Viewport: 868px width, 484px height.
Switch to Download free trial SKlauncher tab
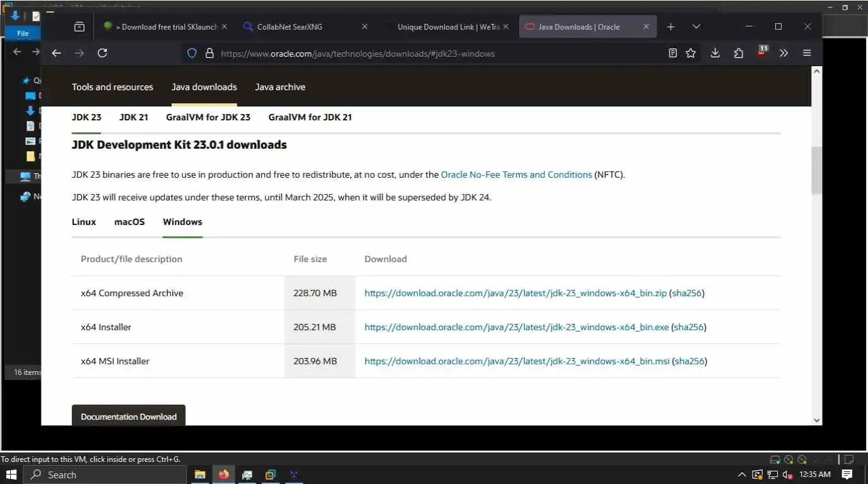click(166, 27)
